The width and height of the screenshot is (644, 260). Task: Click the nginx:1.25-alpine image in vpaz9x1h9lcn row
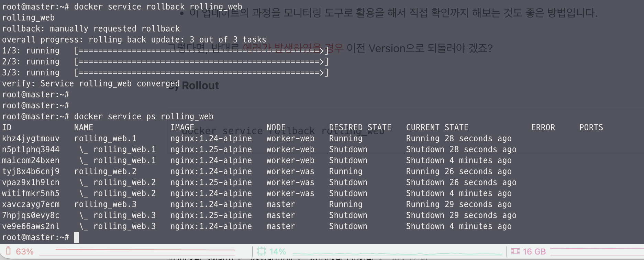(211, 182)
